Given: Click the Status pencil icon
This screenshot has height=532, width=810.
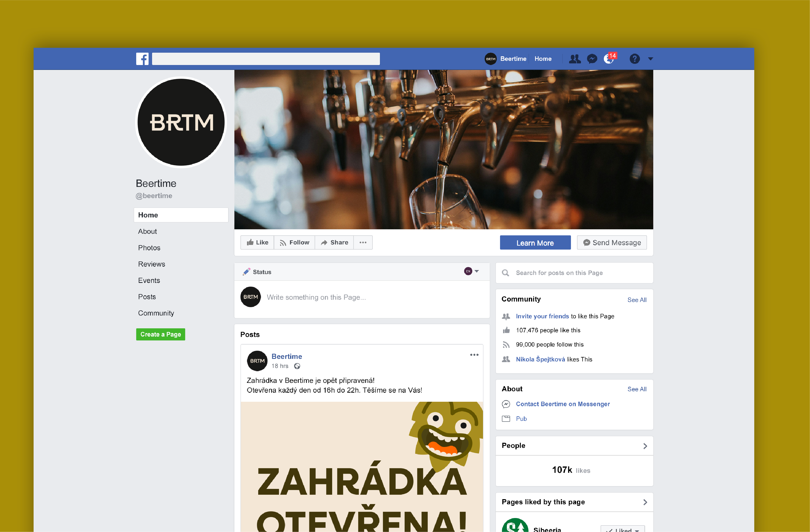Looking at the screenshot, I should (x=246, y=272).
